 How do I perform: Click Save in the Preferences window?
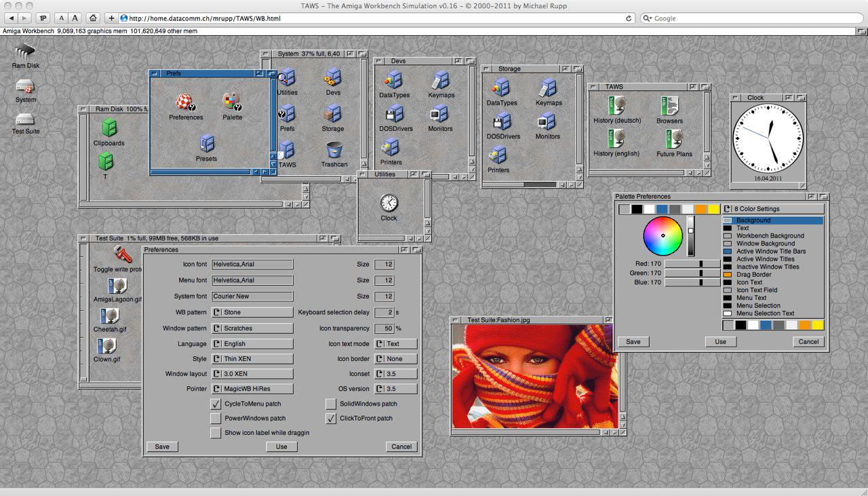tap(162, 446)
